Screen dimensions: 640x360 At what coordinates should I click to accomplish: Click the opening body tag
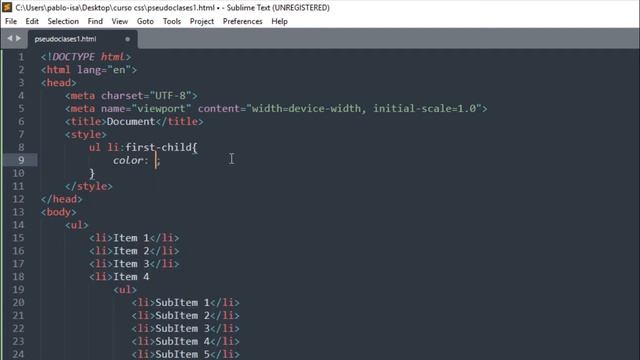(x=58, y=212)
